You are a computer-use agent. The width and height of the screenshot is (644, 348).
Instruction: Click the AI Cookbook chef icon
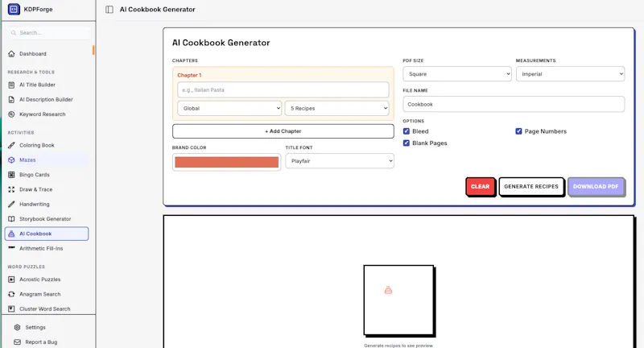point(11,234)
